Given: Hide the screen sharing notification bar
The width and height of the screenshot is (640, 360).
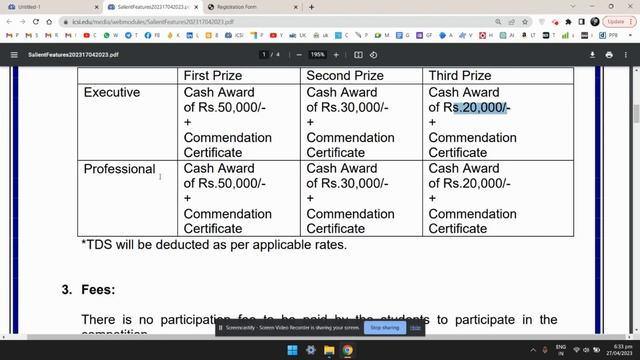Looking at the screenshot, I should [415, 328].
